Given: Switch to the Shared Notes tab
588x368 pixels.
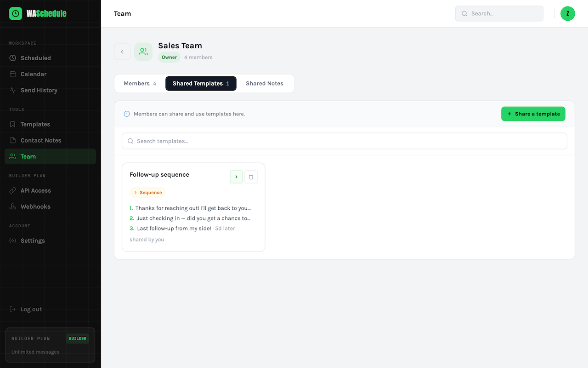Looking at the screenshot, I should (x=265, y=84).
